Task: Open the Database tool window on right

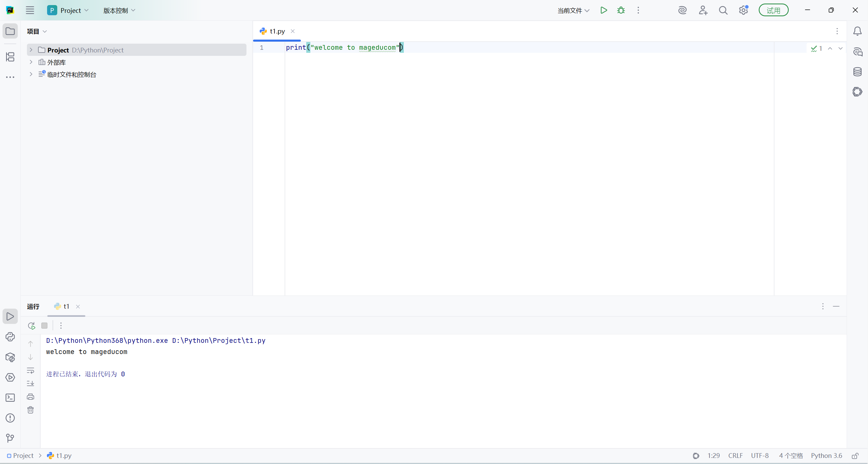Action: point(857,72)
